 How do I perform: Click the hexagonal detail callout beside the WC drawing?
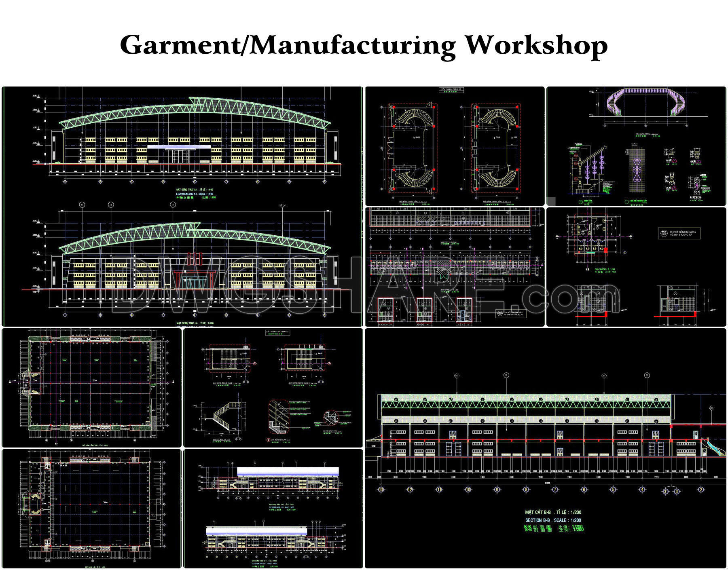[664, 232]
